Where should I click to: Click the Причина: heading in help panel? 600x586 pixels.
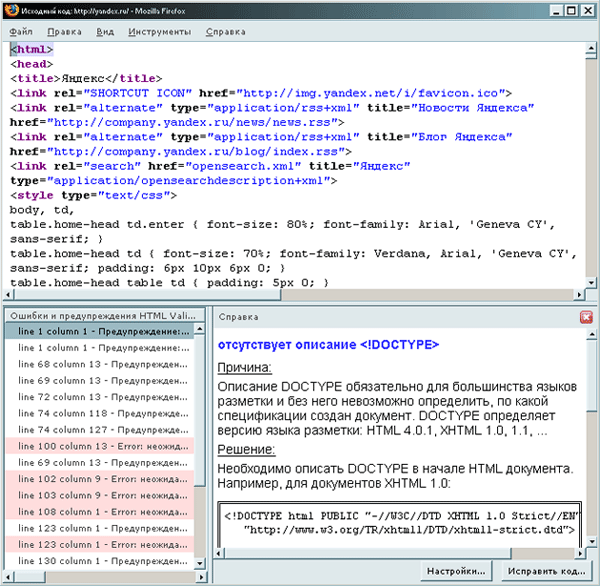click(x=244, y=367)
